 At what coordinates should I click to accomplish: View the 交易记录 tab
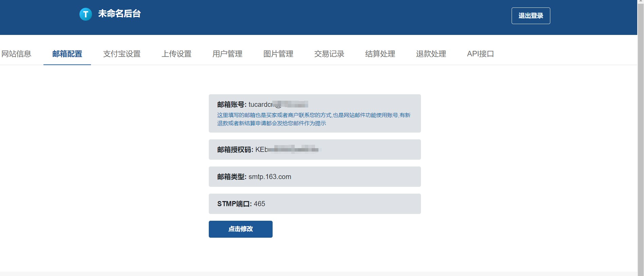pos(329,54)
